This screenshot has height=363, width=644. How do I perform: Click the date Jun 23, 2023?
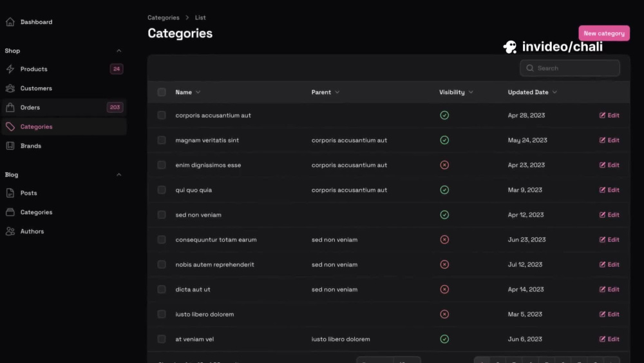tap(527, 240)
